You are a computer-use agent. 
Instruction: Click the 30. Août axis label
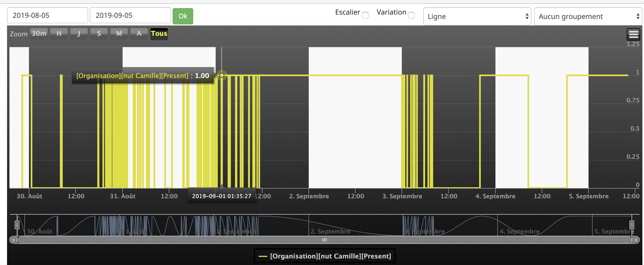(x=29, y=196)
